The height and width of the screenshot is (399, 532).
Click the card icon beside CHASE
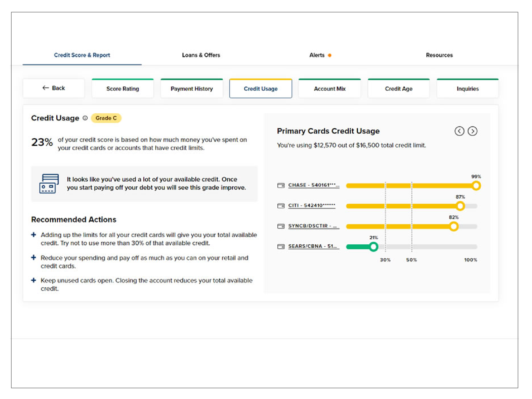281,185
